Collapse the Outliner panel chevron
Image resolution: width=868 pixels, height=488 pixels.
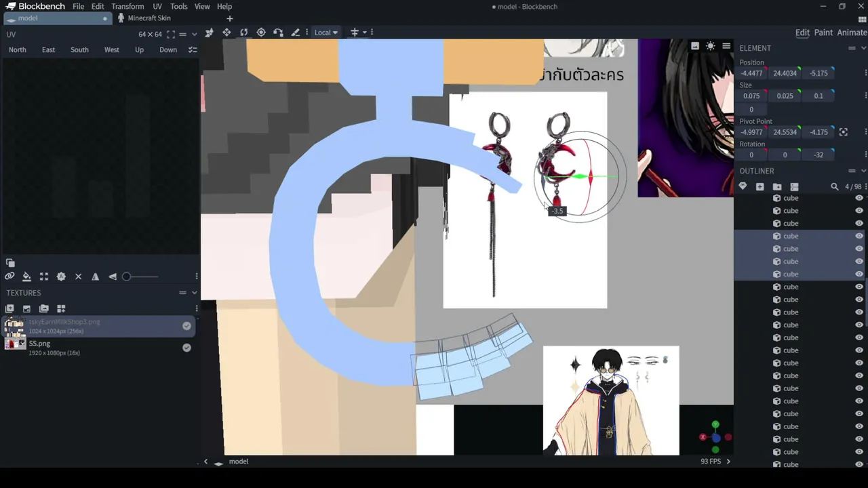(x=863, y=171)
